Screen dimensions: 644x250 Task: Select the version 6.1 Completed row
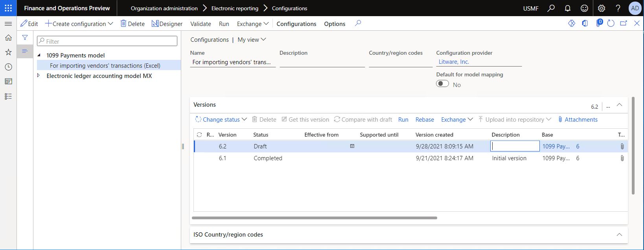pyautogui.click(x=410, y=158)
